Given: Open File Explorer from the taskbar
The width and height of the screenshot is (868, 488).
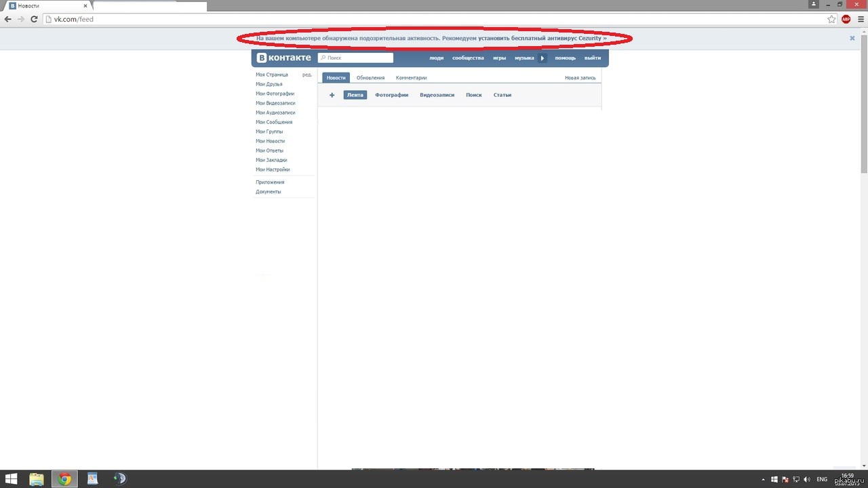Looking at the screenshot, I should (x=37, y=479).
